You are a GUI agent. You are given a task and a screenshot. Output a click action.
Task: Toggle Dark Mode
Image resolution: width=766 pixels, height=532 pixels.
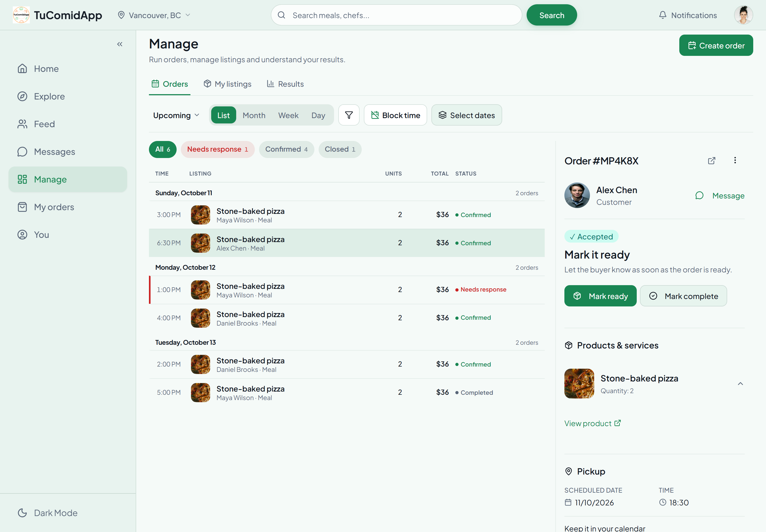68,513
